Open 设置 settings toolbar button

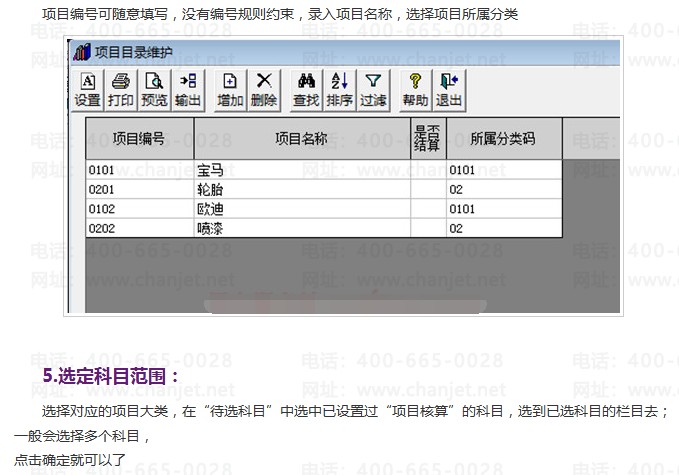pos(88,90)
